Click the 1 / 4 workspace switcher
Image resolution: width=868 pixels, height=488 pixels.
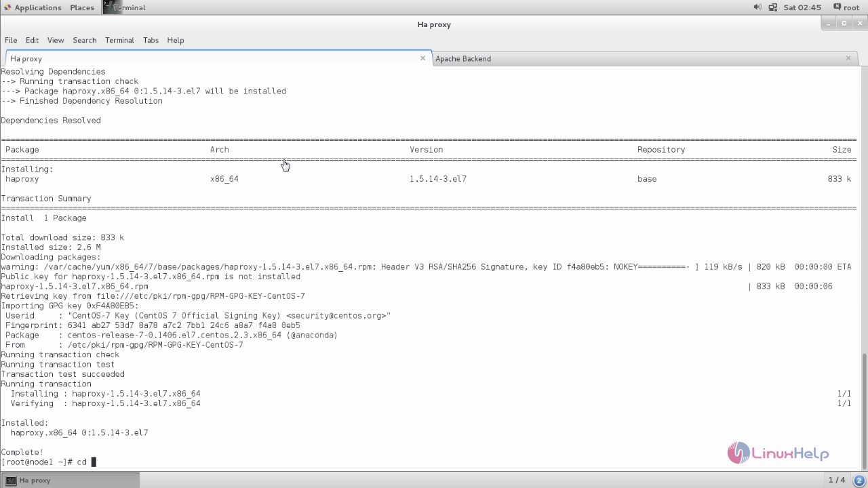point(837,480)
